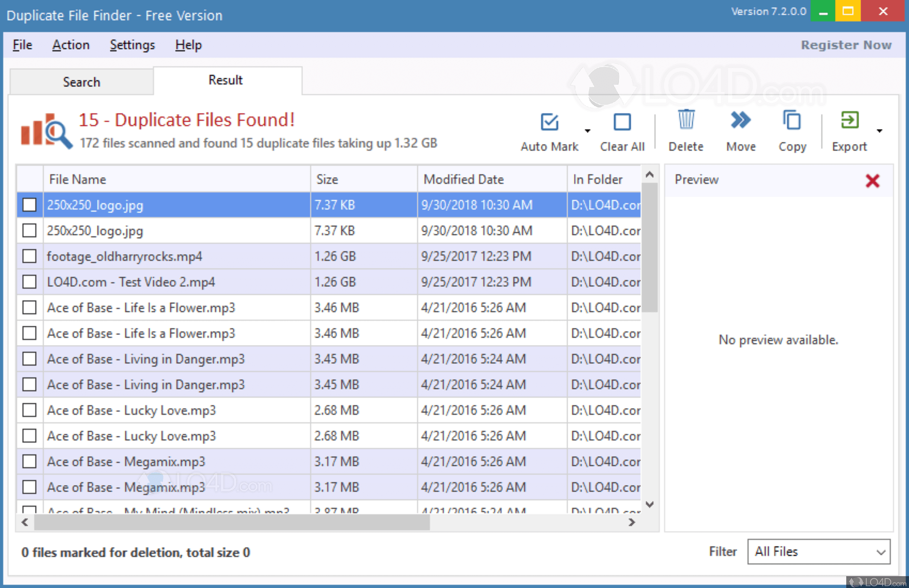Click the horizontal scrollbar thumb
This screenshot has height=588, width=909.
231,522
